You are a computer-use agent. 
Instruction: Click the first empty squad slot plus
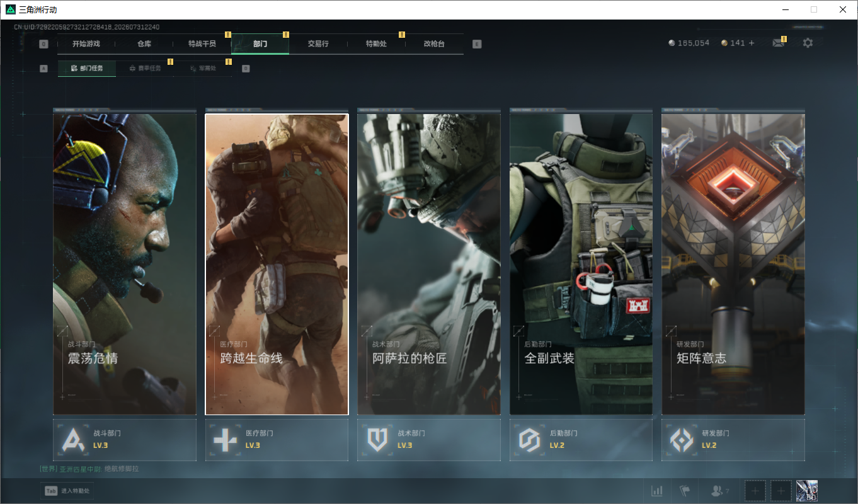pos(755,491)
